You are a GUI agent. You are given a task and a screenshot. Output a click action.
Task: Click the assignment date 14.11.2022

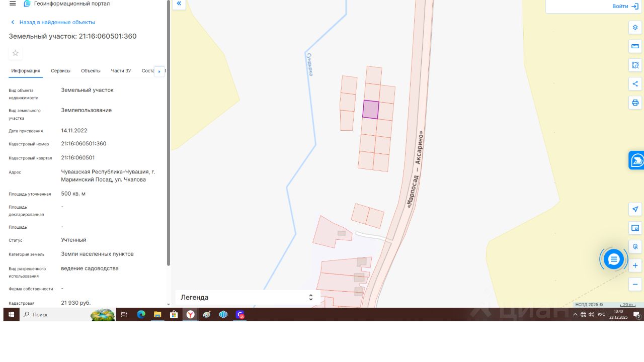[x=74, y=131]
